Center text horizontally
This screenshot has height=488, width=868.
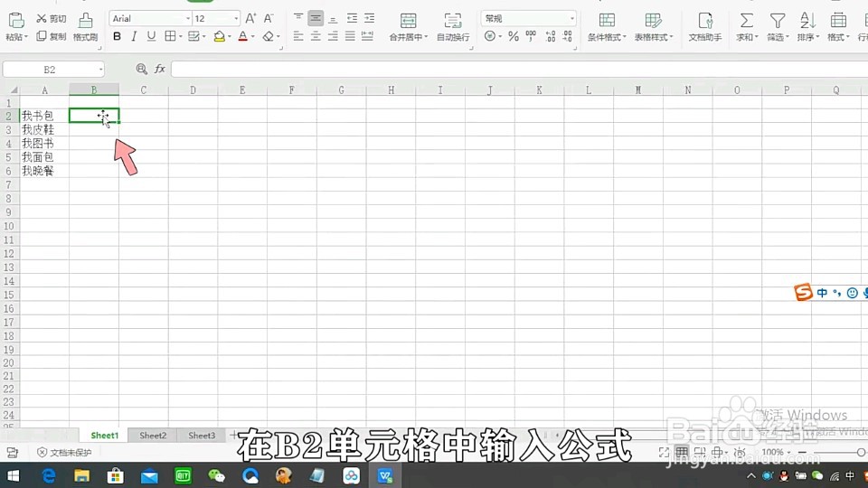pyautogui.click(x=316, y=36)
